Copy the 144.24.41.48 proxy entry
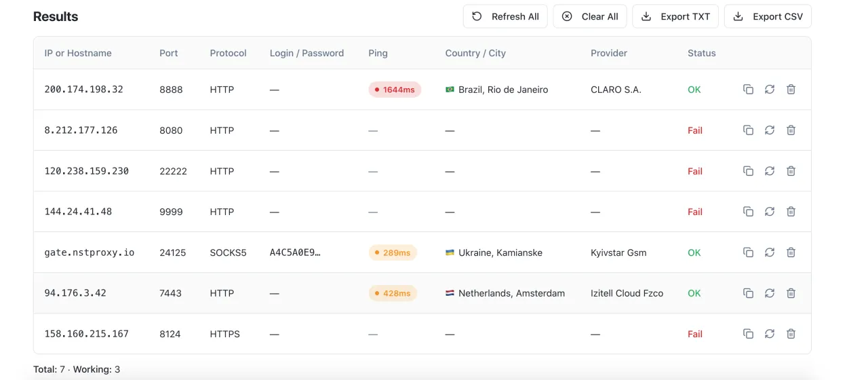Viewport: 868px width, 380px height. pyautogui.click(x=748, y=212)
